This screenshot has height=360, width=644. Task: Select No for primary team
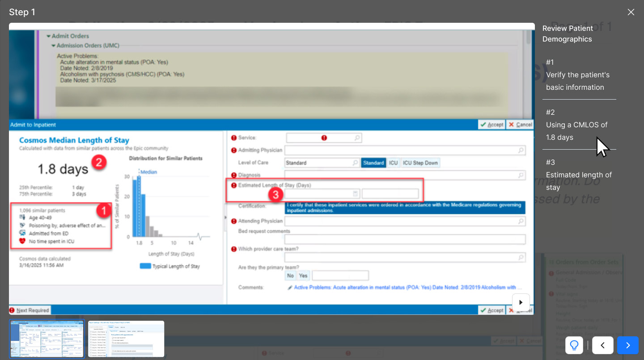pyautogui.click(x=290, y=276)
